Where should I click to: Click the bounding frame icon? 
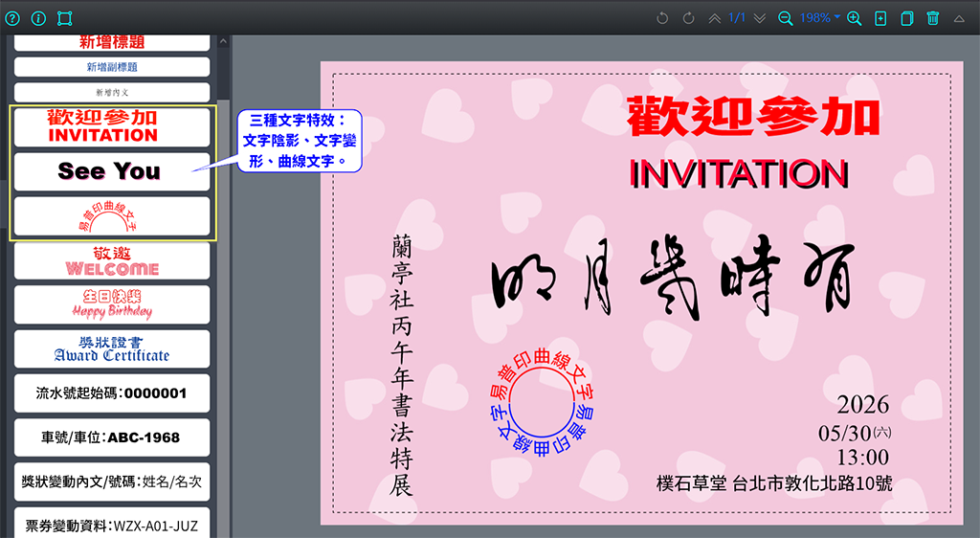click(x=65, y=18)
